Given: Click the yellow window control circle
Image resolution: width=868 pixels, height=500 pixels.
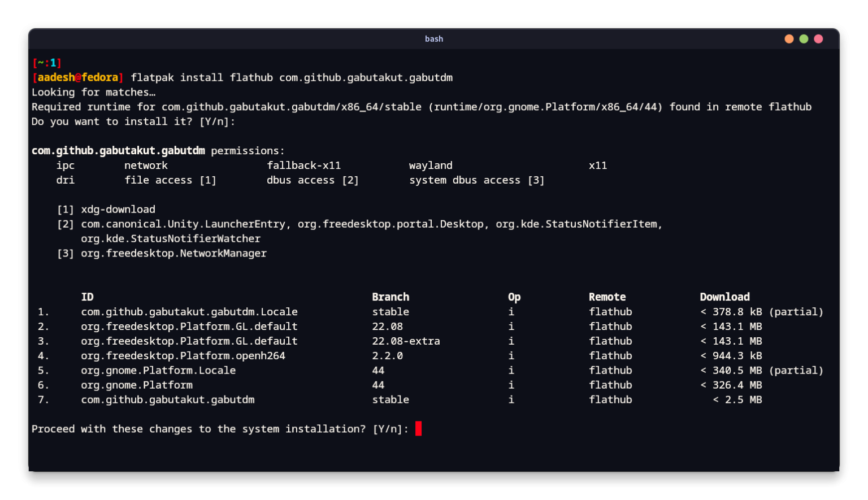Looking at the screenshot, I should pos(788,39).
